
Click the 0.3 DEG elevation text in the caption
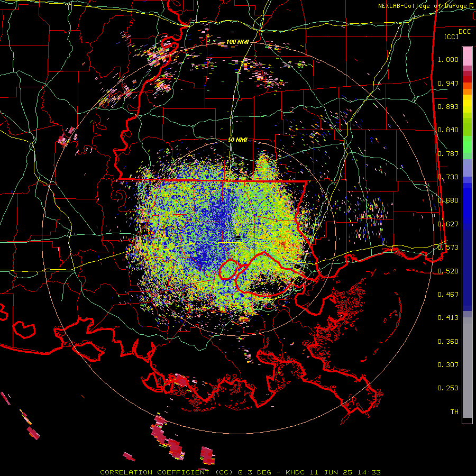point(254,472)
